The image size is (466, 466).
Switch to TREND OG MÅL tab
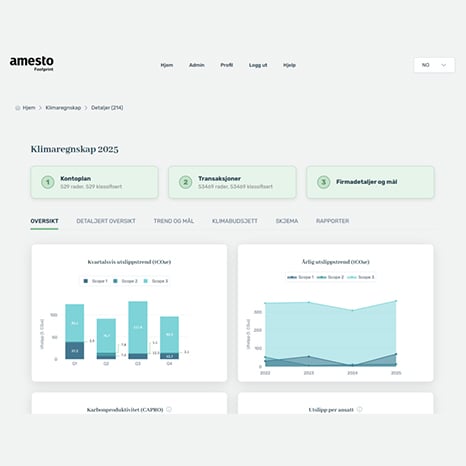pyautogui.click(x=174, y=221)
